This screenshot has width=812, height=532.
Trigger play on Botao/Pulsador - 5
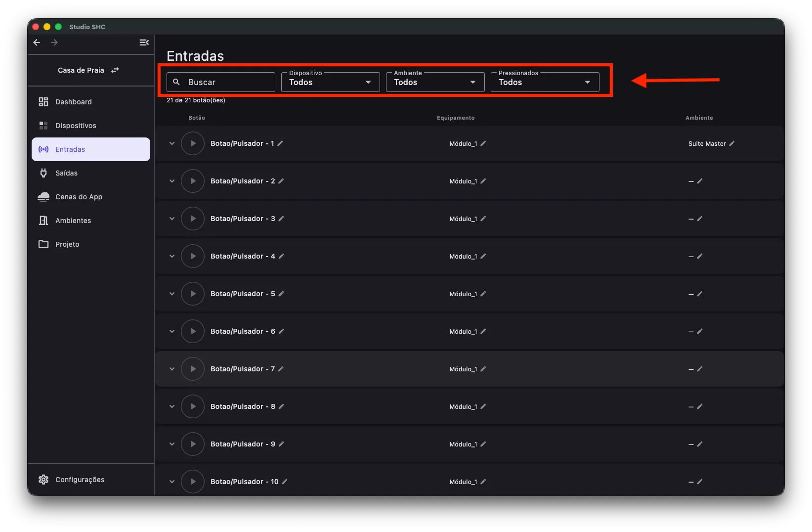tap(193, 294)
